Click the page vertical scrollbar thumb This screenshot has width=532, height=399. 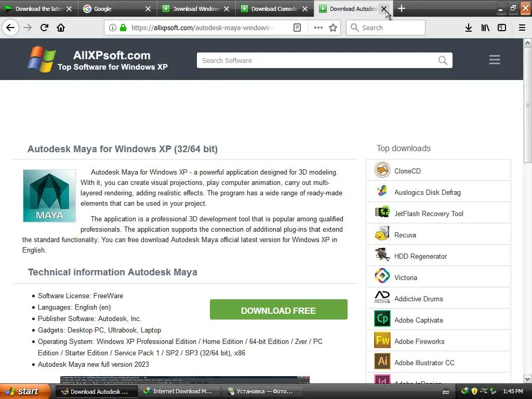[528, 105]
